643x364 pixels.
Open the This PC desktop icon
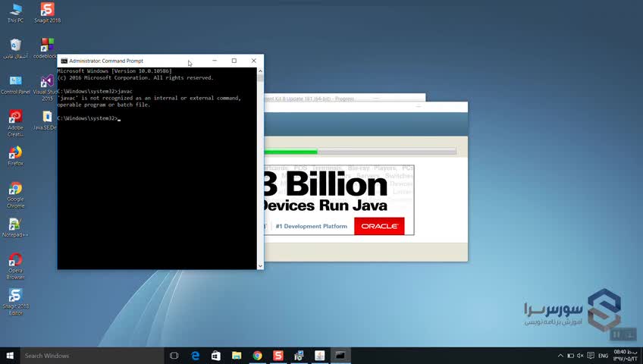[16, 13]
